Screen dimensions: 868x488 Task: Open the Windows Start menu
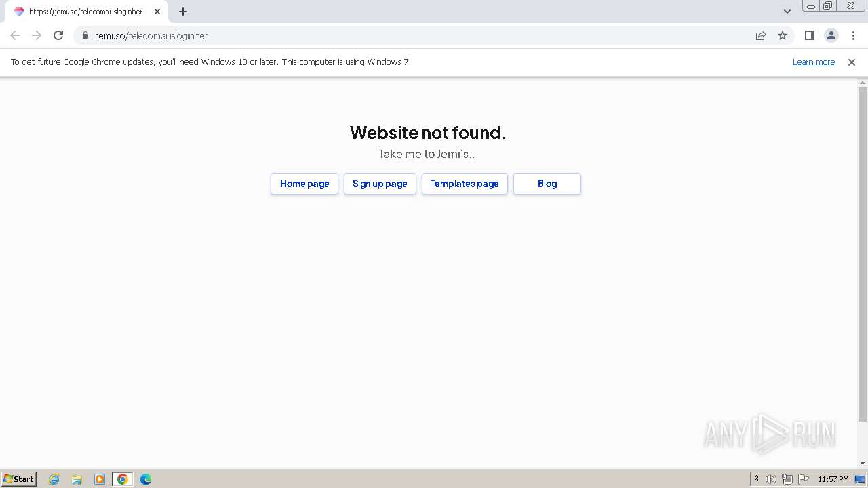[x=19, y=479]
